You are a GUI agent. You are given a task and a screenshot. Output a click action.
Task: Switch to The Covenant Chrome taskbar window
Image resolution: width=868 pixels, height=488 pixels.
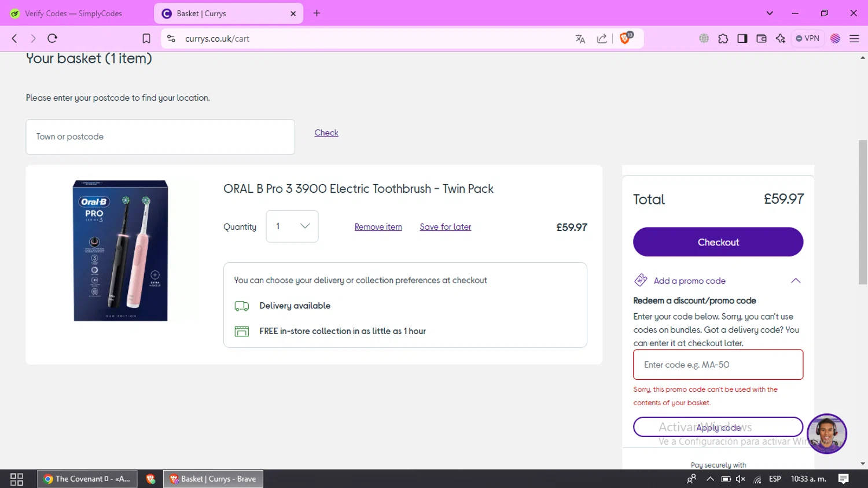(87, 479)
